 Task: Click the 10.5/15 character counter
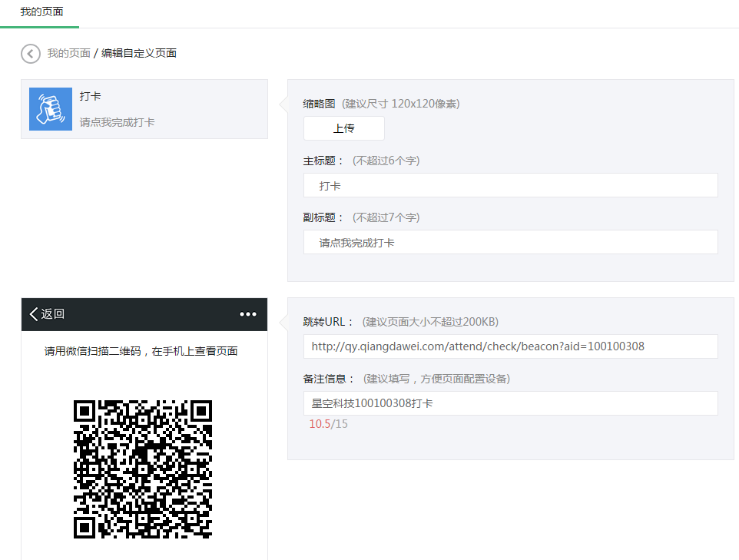pos(329,424)
